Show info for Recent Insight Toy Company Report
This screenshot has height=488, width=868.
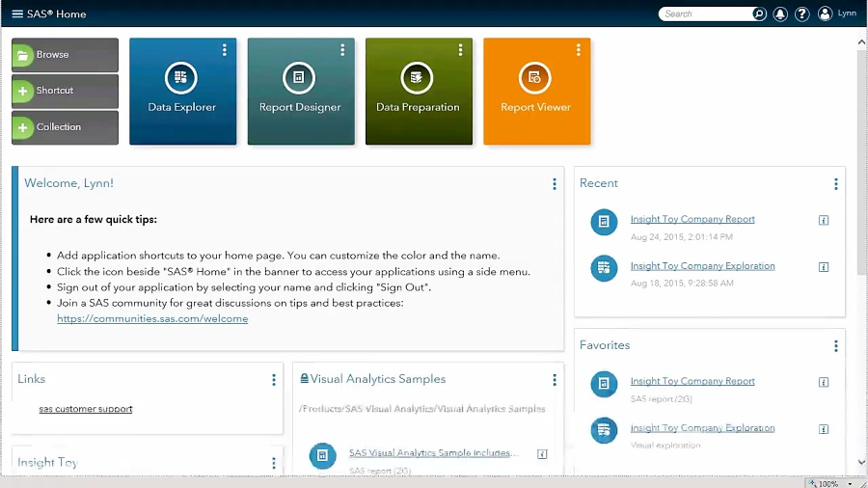click(824, 220)
